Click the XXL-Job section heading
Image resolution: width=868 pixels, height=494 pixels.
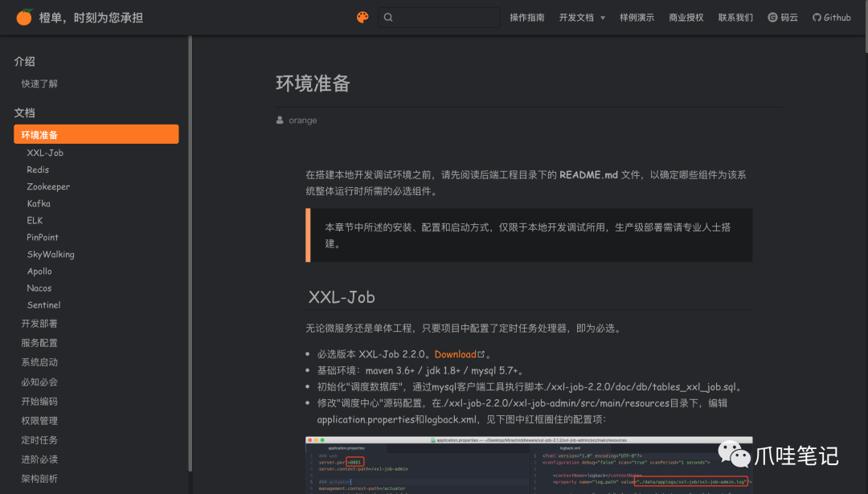point(342,297)
